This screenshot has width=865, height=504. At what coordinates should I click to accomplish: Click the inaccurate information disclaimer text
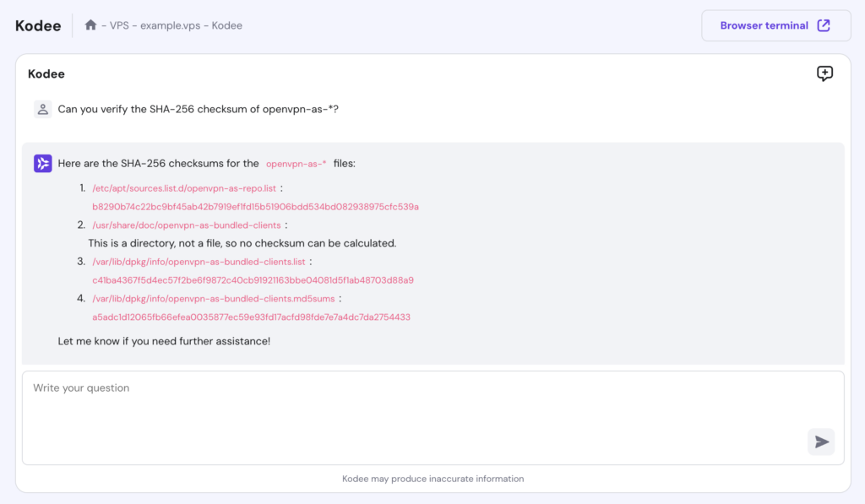point(432,479)
